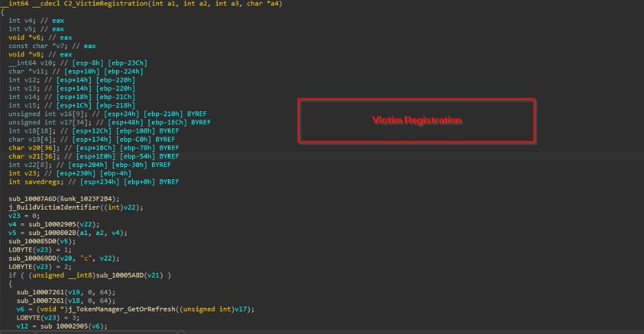Click the 'char *a4' parameter in the signature

coord(263,3)
